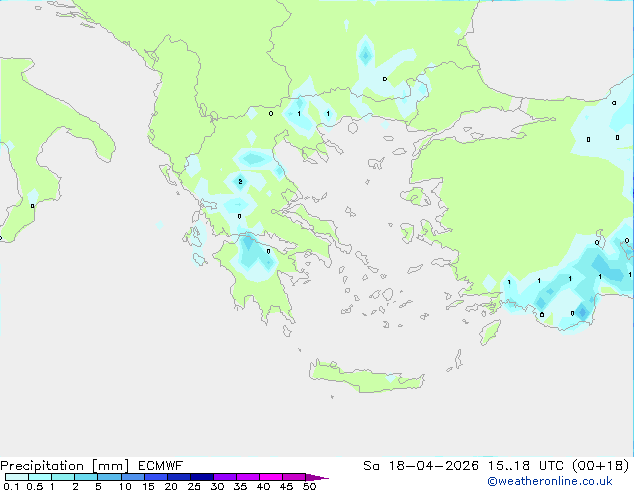Click the 'Sa' weekday abbreviation
634x490 pixels.
point(371,466)
